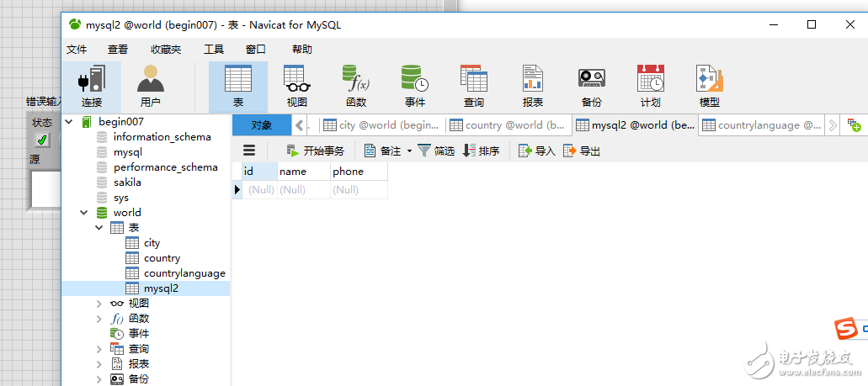
Task: Open the hamburger menu in table toolbar
Action: [250, 151]
